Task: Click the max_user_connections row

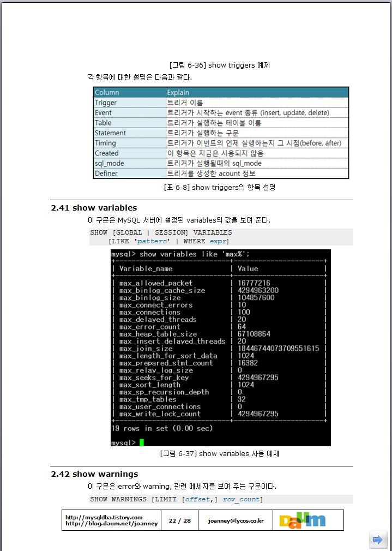Action: [x=219, y=406]
